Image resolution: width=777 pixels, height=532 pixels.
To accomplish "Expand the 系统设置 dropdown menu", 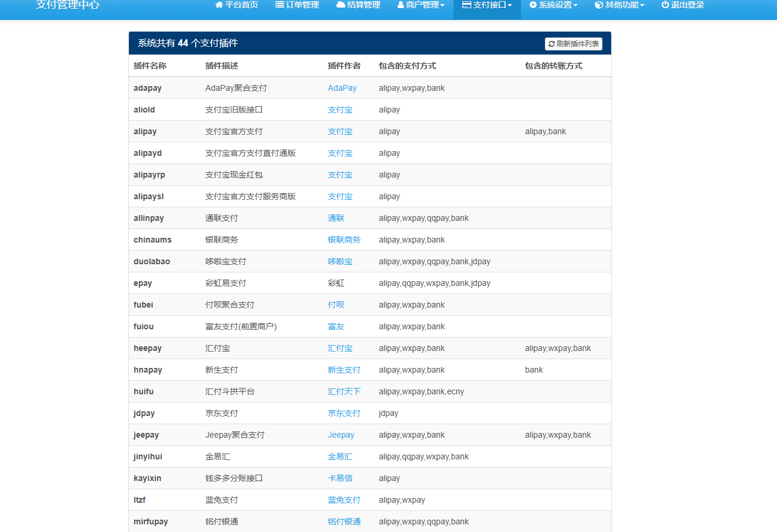I will click(553, 5).
